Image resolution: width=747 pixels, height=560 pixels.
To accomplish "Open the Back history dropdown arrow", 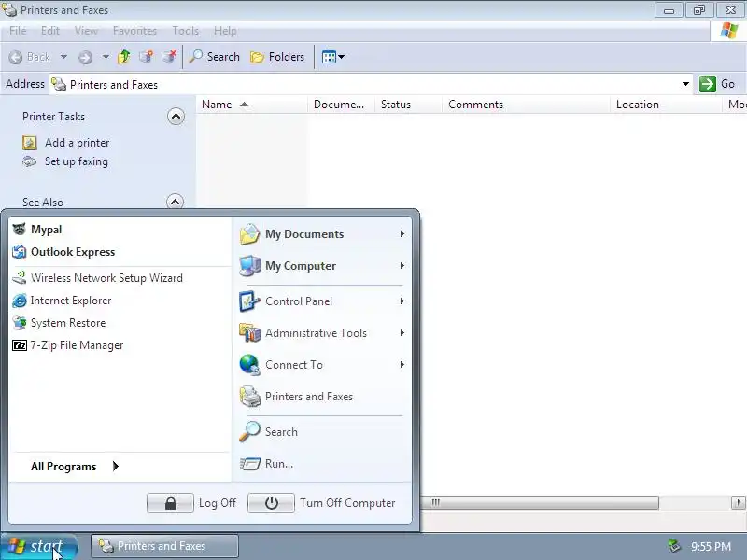I will [63, 57].
